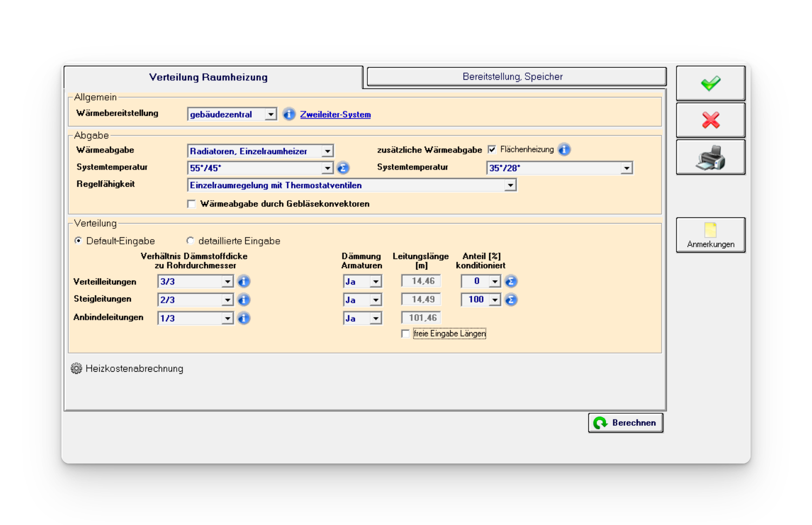
Task: Tick the freie Eingabe Längen checkbox
Action: click(x=406, y=334)
